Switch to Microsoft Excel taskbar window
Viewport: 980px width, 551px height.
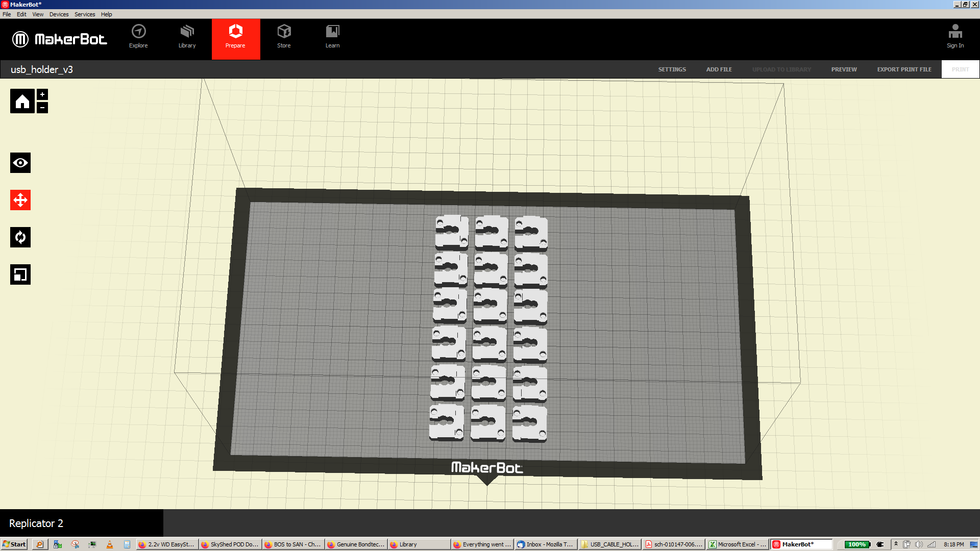(737, 544)
